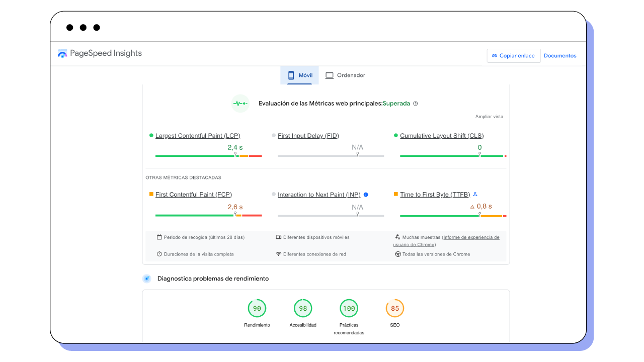Click the calendar icon for Periodo de recogida
Screen dimensions: 644x362
(x=159, y=237)
